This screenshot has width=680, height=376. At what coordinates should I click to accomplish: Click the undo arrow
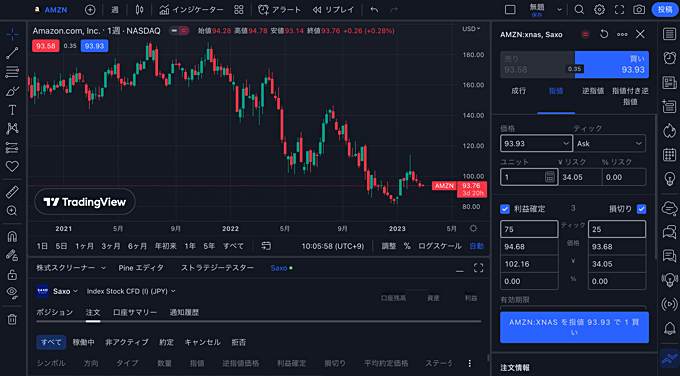[x=374, y=10]
